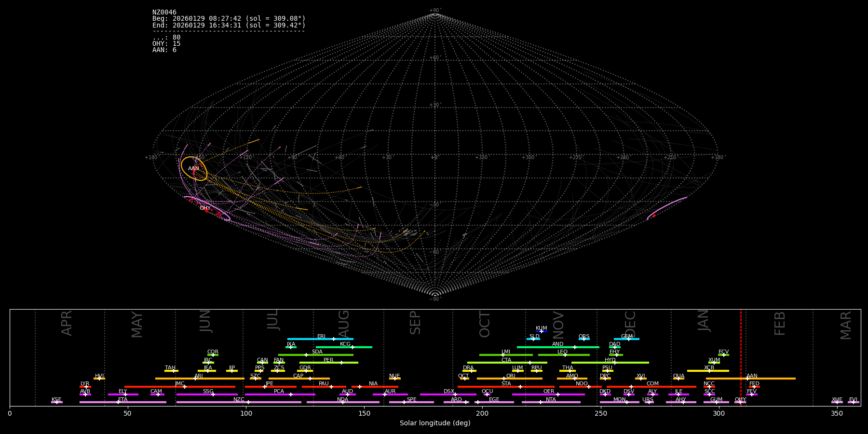868x434 pixels.
Task: Select the CAP shower bar
Action: pos(299,379)
